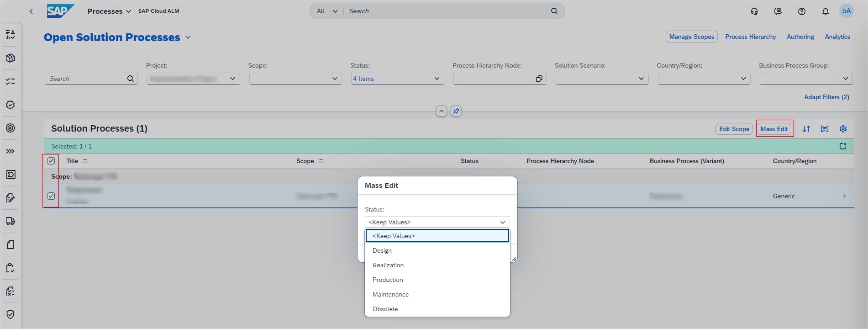The image size is (868, 329).
Task: Collapse the filter header with up chevron
Action: 441,111
